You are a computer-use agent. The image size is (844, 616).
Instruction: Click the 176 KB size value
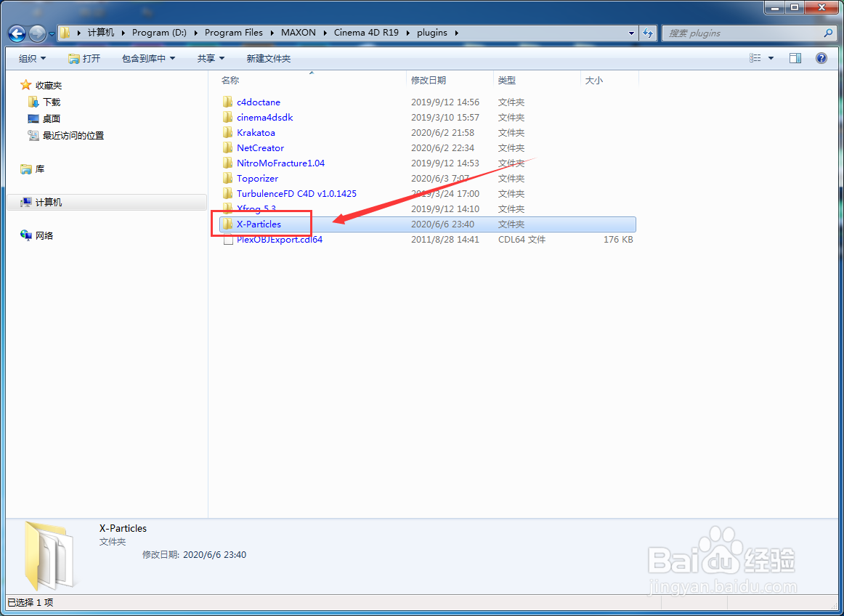[618, 239]
